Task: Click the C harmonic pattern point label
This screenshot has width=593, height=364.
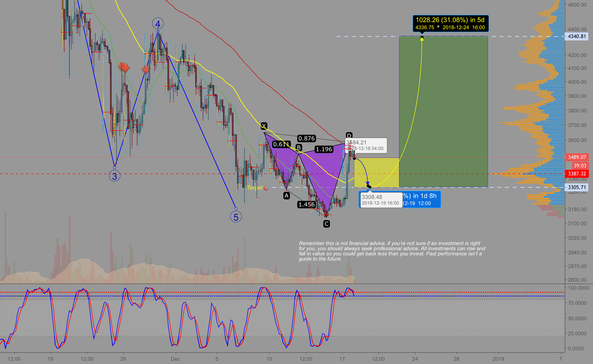Action: click(326, 223)
